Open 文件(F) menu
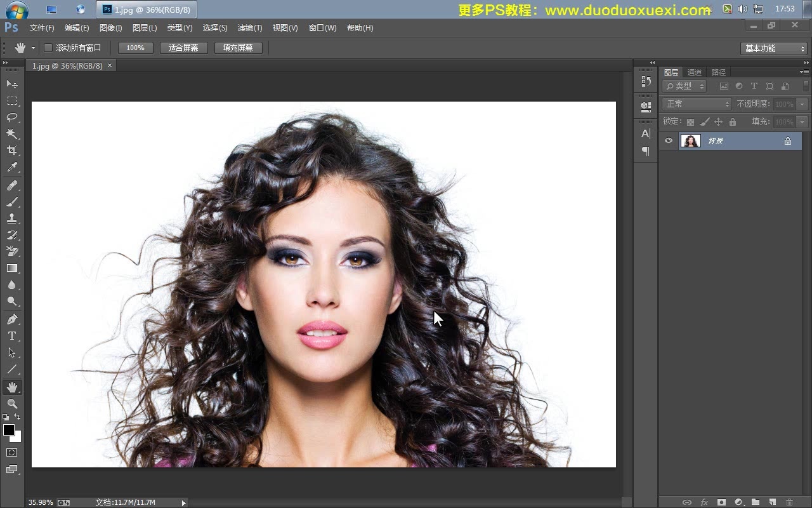 click(x=42, y=28)
